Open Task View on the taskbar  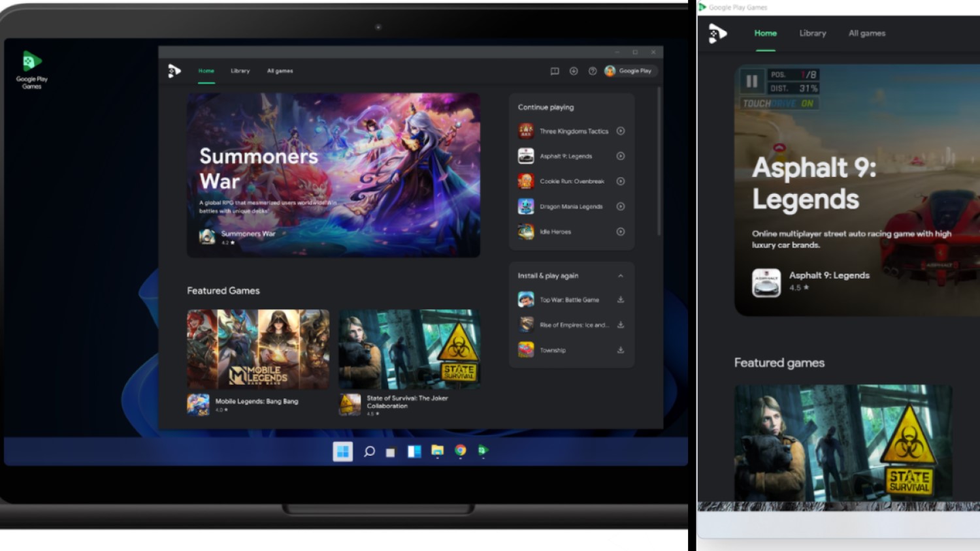pos(391,452)
